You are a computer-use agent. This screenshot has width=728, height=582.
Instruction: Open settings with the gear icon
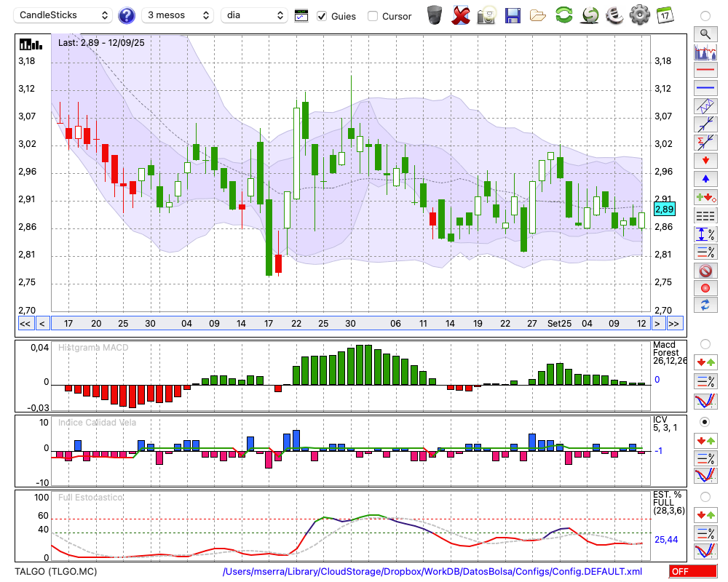click(640, 15)
